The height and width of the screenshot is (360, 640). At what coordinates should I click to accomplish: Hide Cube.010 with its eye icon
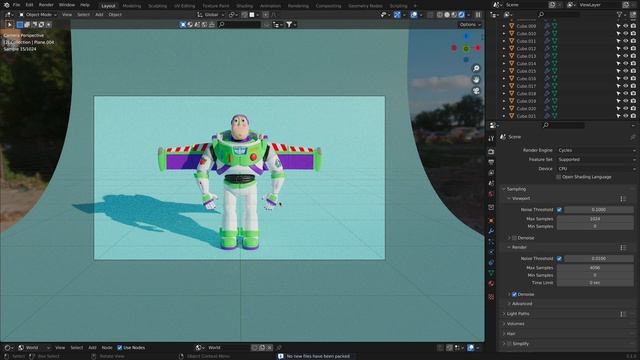pos(626,33)
